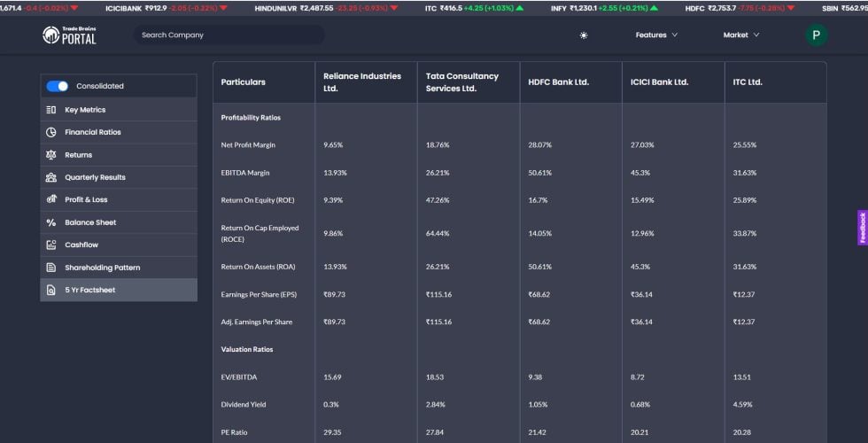The width and height of the screenshot is (868, 443).
Task: Click the Return On Assets (ROA) label
Action: pos(258,267)
